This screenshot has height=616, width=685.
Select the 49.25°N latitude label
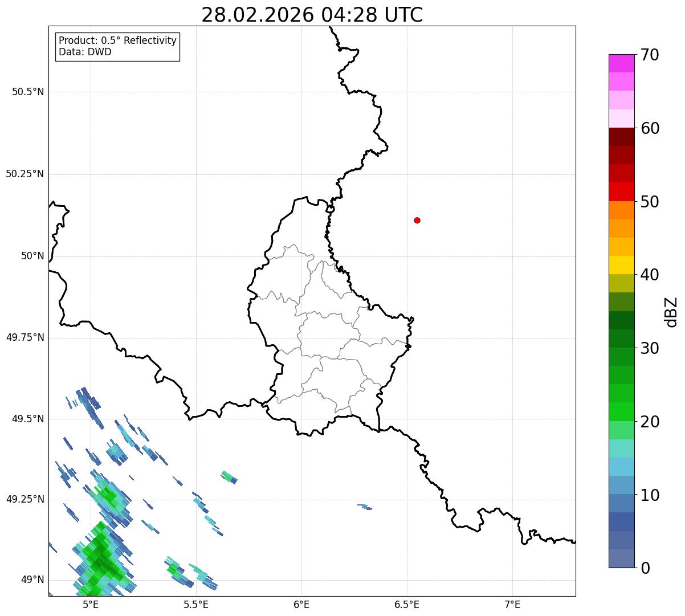click(25, 499)
